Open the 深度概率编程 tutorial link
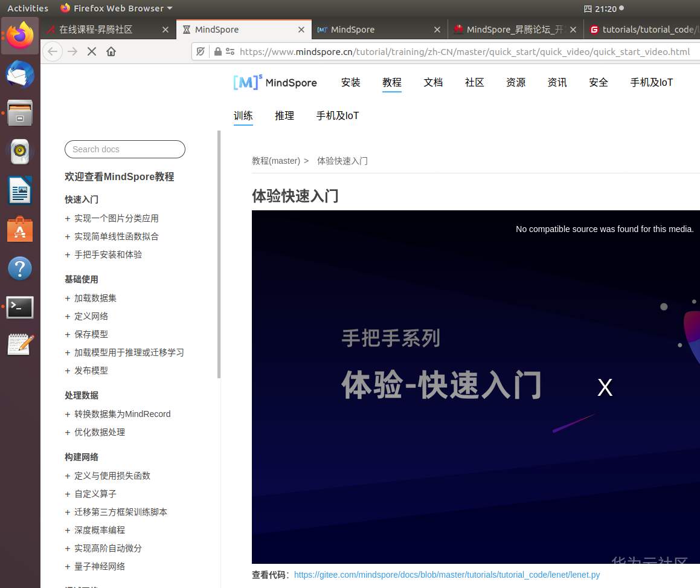 tap(100, 530)
